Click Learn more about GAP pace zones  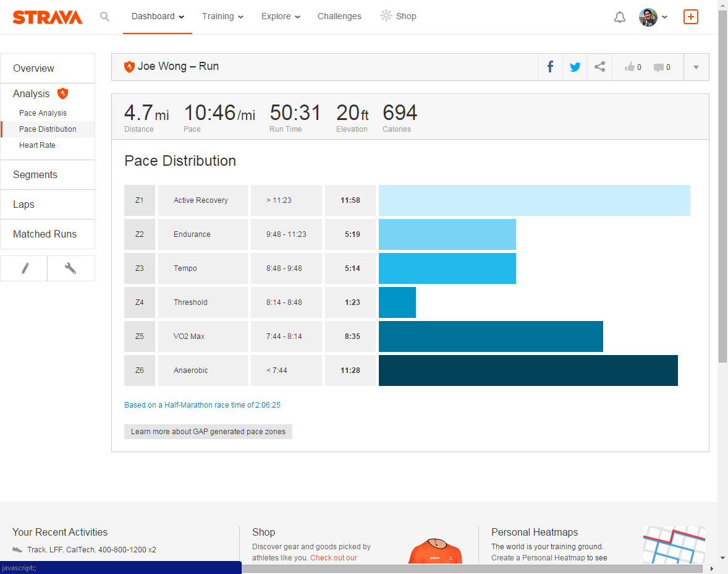click(208, 432)
